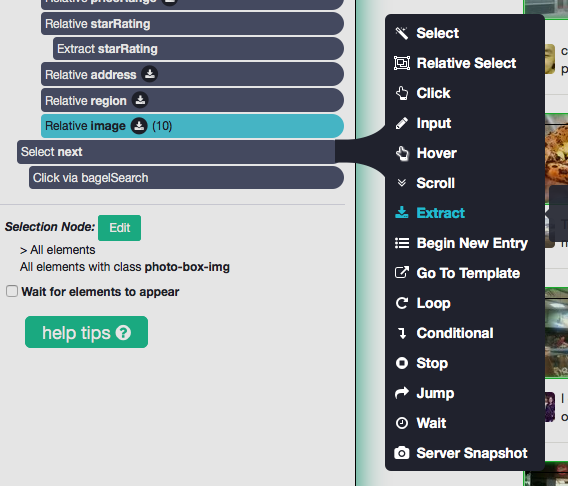Click the Wait clock icon
568x486 pixels.
402,423
